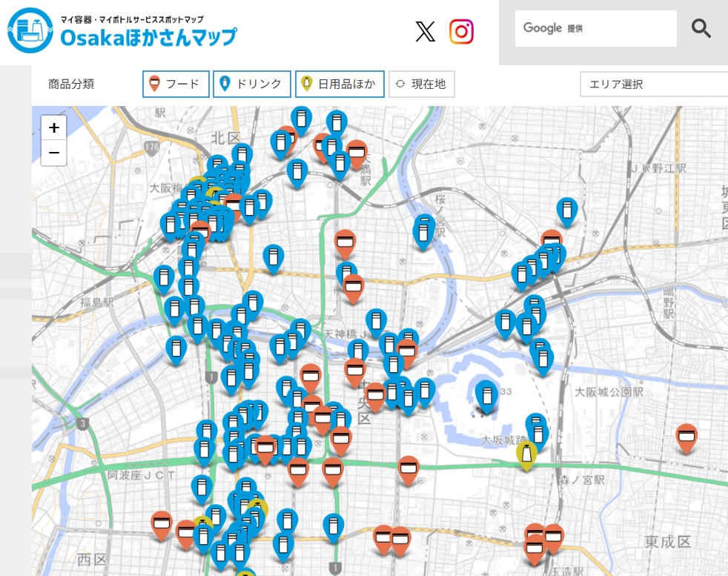
Task: Zoom out the map with minus button
Action: click(54, 153)
